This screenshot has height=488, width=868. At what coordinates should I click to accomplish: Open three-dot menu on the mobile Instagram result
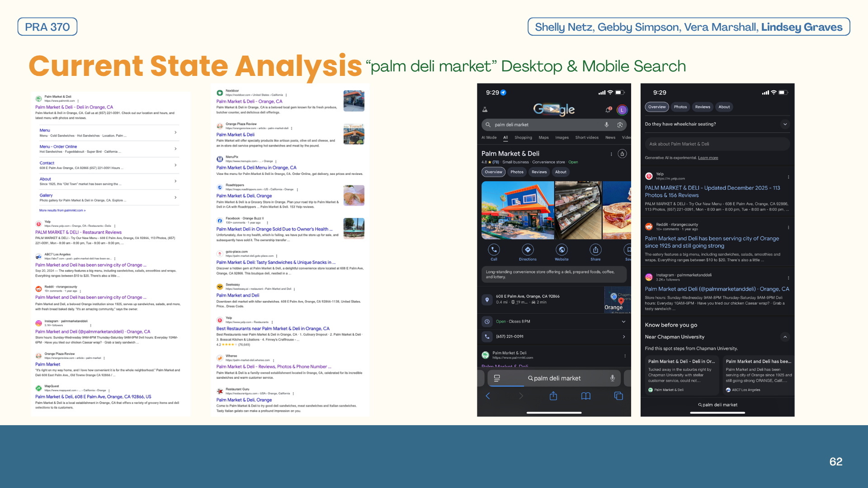788,278
